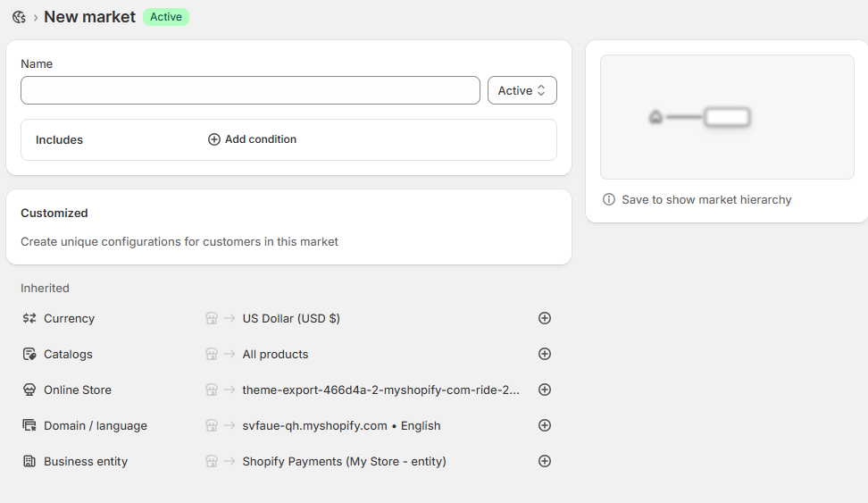Click the Domain / language icon

pos(29,425)
